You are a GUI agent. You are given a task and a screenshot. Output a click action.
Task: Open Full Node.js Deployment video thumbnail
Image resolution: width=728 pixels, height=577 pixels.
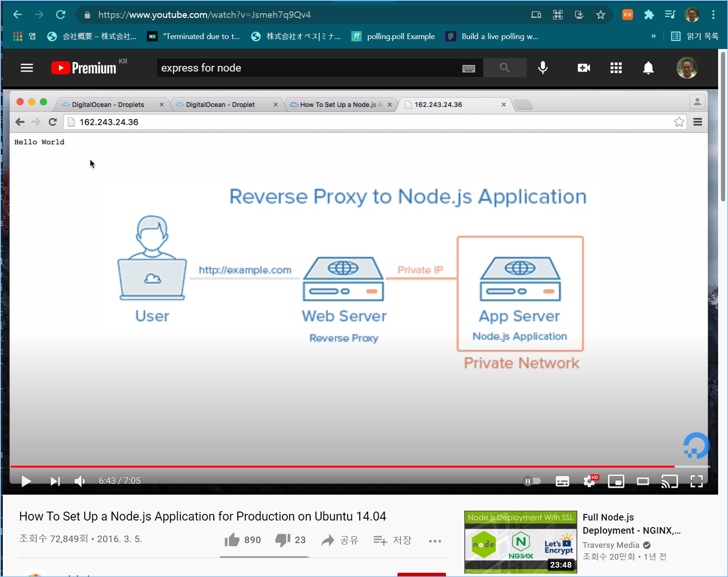coord(520,542)
